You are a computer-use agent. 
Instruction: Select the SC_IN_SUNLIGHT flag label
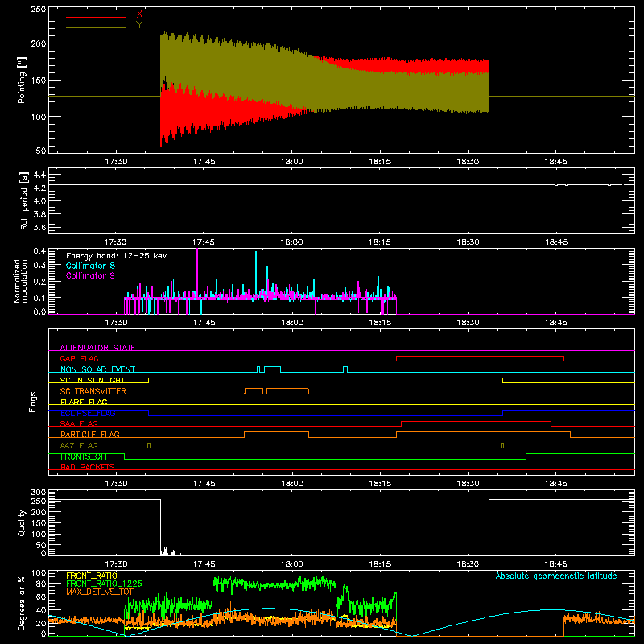point(93,380)
